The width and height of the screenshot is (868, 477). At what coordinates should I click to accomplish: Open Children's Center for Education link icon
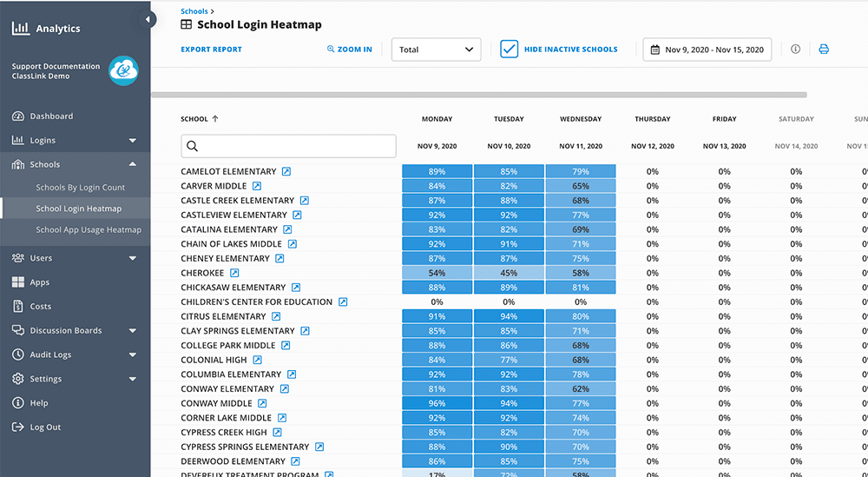pos(343,302)
